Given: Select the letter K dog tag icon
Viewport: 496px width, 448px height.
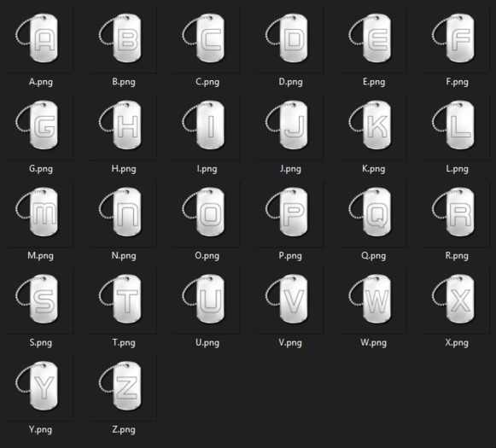Looking at the screenshot, I should click(370, 125).
